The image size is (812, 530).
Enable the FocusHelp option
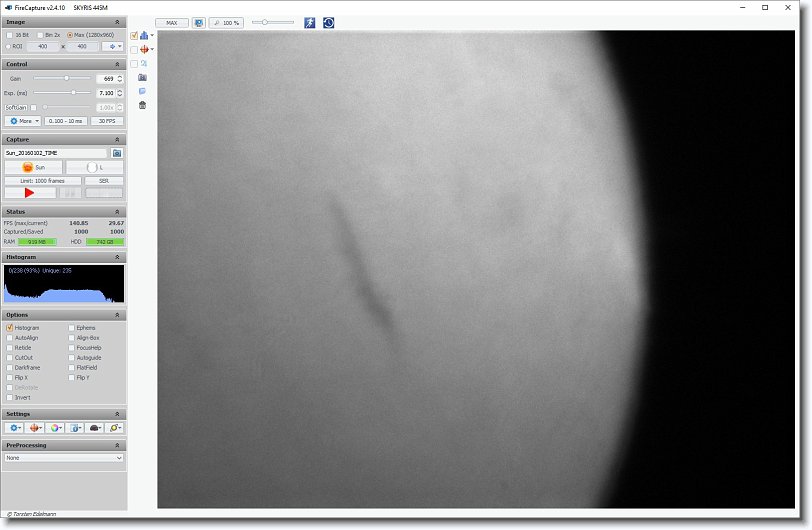(71, 348)
